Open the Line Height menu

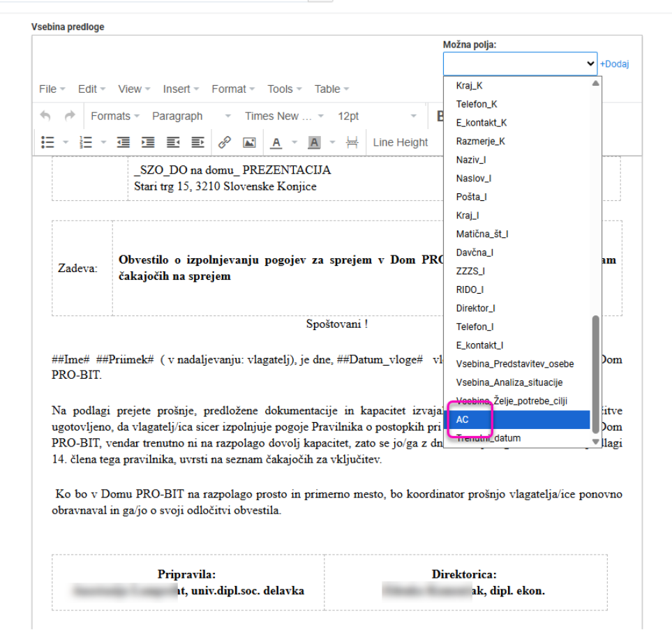tap(401, 142)
